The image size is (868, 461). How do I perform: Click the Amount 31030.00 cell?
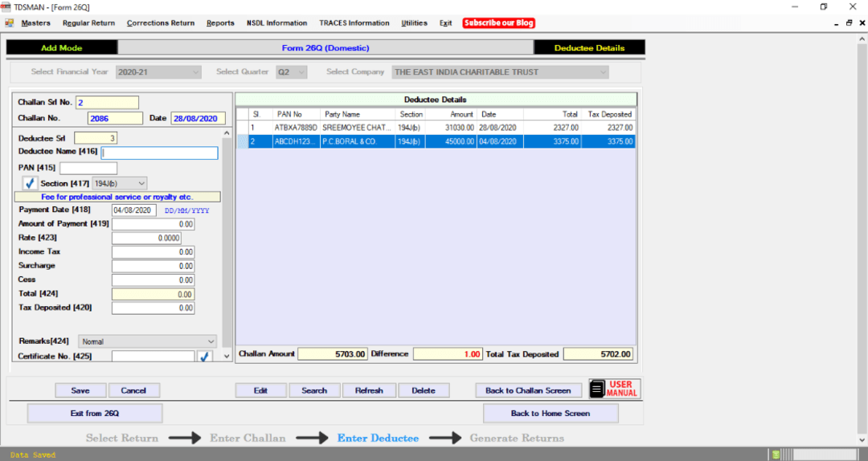451,127
